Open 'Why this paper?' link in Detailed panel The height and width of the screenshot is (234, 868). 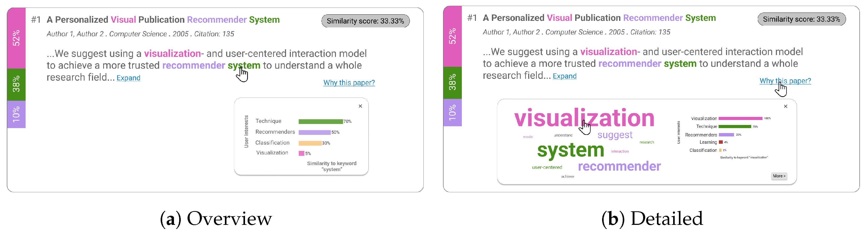coord(785,81)
